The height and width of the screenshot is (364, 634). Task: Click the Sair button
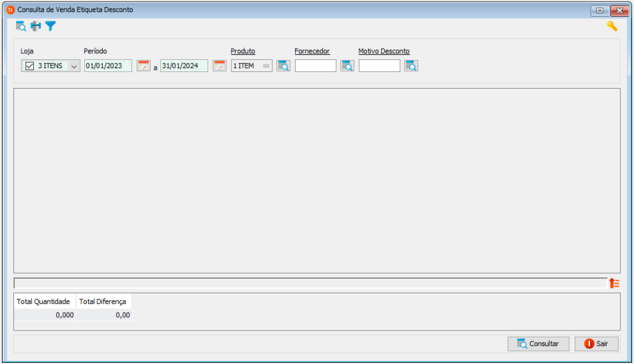coord(596,344)
